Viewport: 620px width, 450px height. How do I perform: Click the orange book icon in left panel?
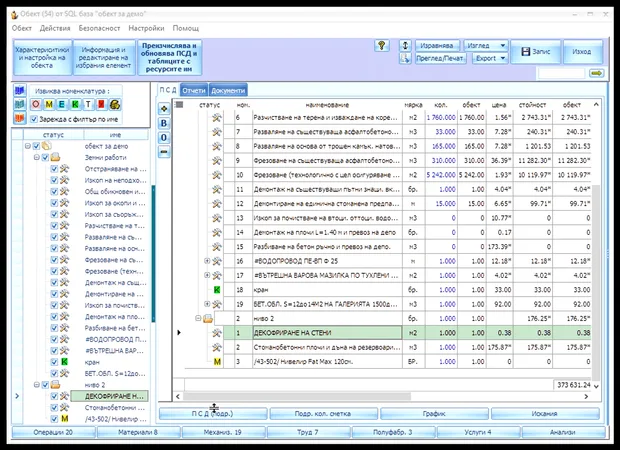[x=19, y=118]
